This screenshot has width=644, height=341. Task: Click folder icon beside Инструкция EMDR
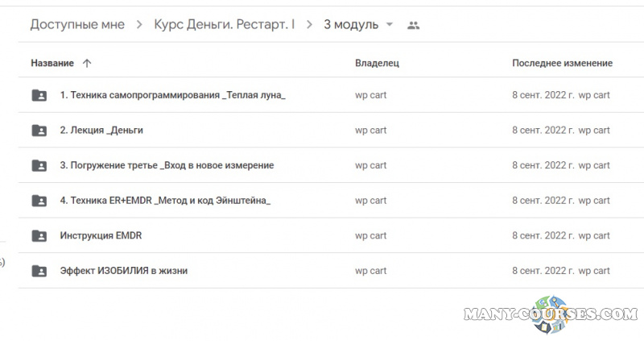39,236
